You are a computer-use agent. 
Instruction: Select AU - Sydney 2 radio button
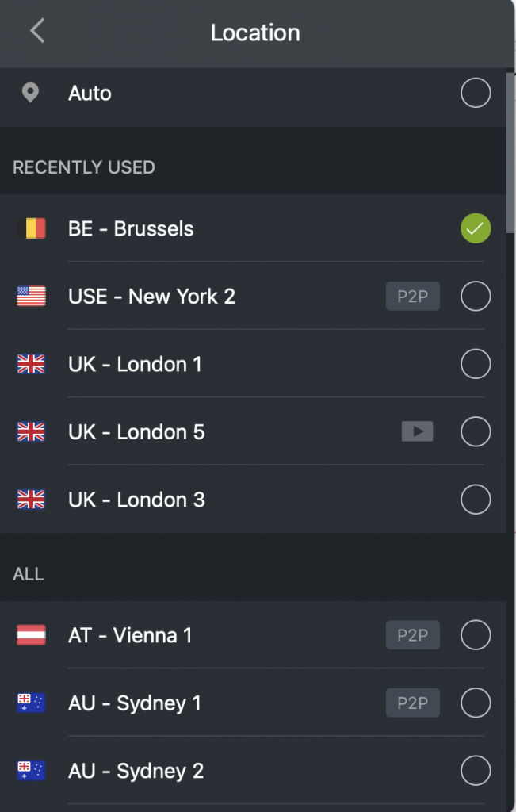coord(475,770)
